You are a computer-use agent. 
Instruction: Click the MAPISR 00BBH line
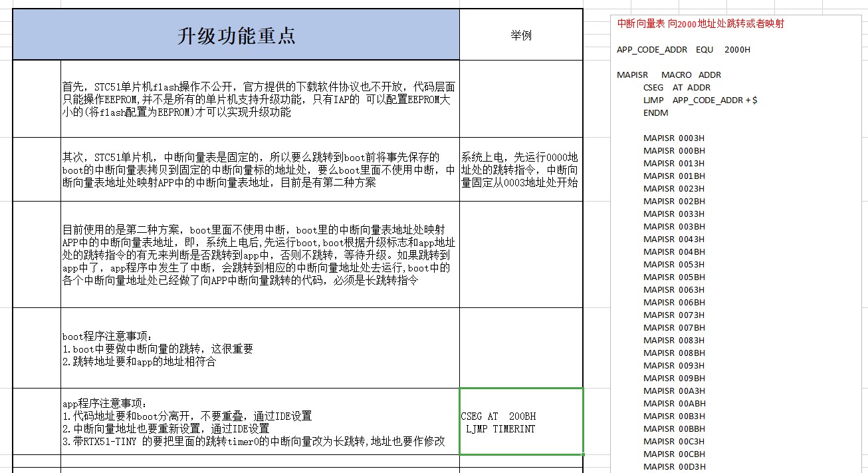[x=674, y=428]
